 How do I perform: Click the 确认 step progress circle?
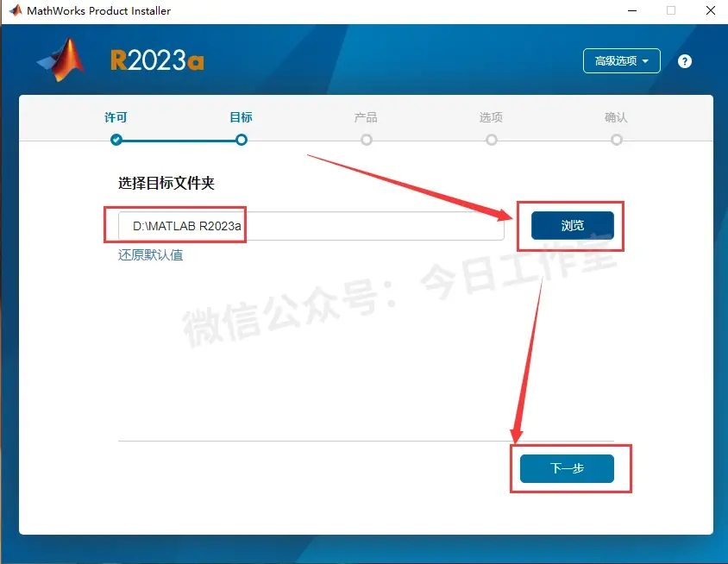point(617,140)
